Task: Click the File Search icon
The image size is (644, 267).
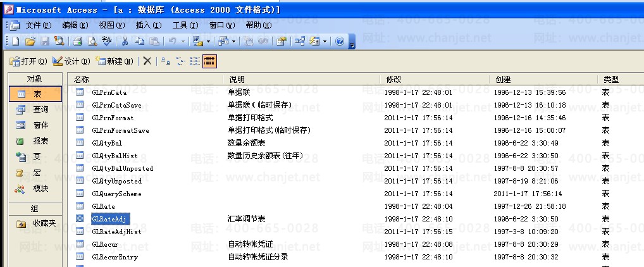Action: click(x=59, y=41)
